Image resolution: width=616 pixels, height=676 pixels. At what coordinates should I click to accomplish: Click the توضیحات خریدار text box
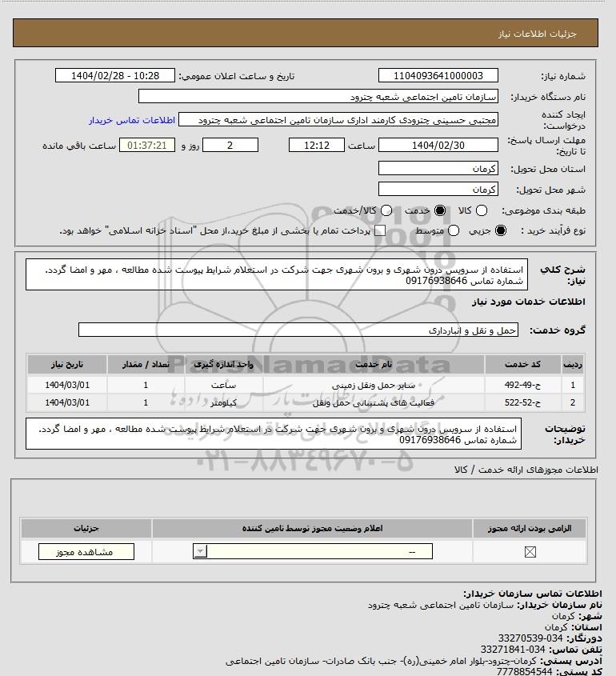coord(274,434)
